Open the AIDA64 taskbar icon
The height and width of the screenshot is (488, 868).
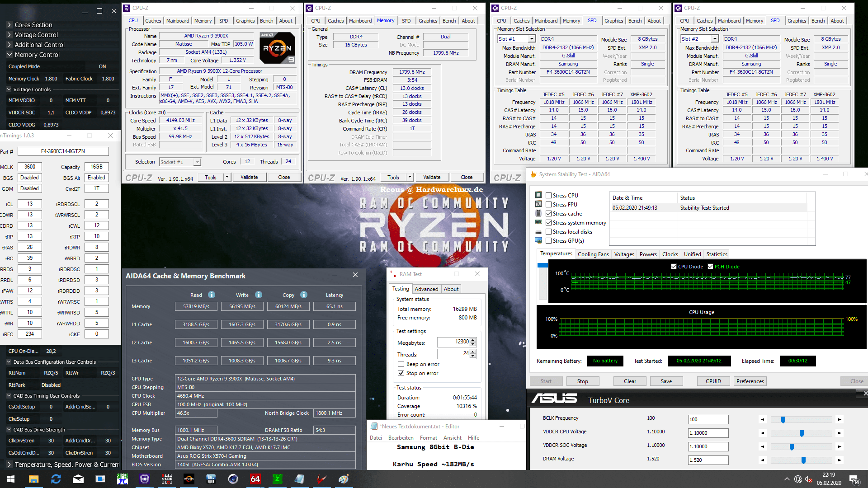(x=255, y=479)
